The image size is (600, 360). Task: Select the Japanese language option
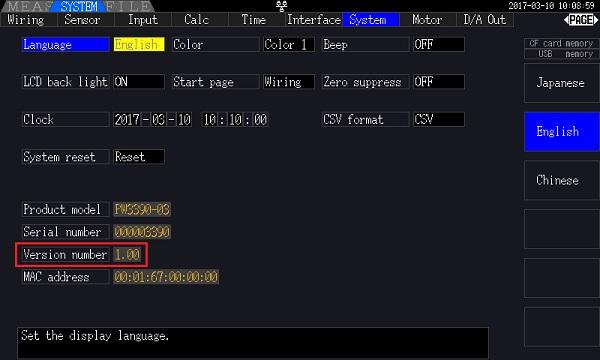[561, 83]
